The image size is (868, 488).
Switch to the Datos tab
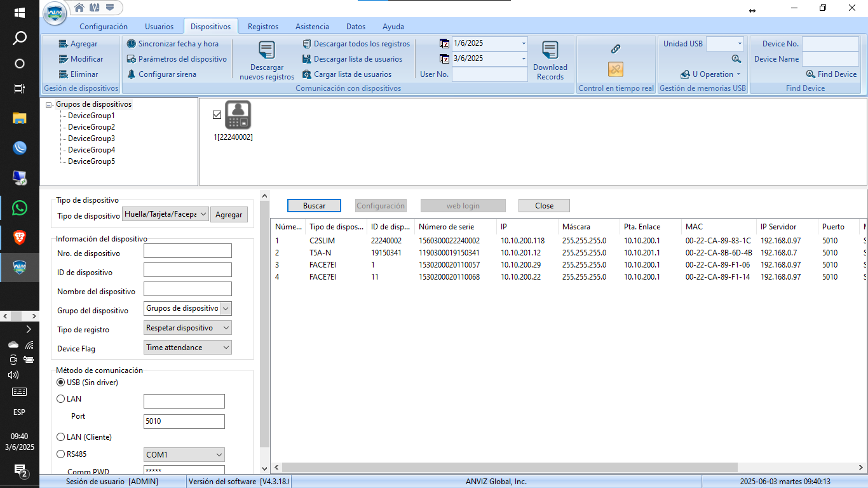click(x=356, y=27)
